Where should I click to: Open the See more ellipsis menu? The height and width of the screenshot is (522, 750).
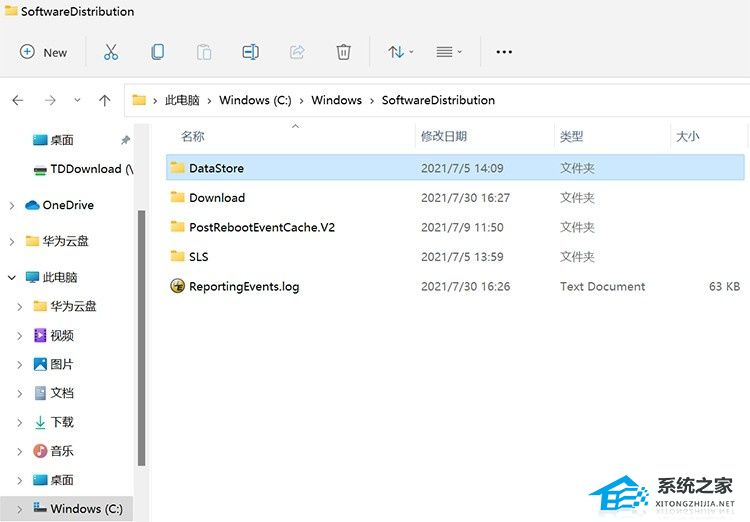click(504, 52)
